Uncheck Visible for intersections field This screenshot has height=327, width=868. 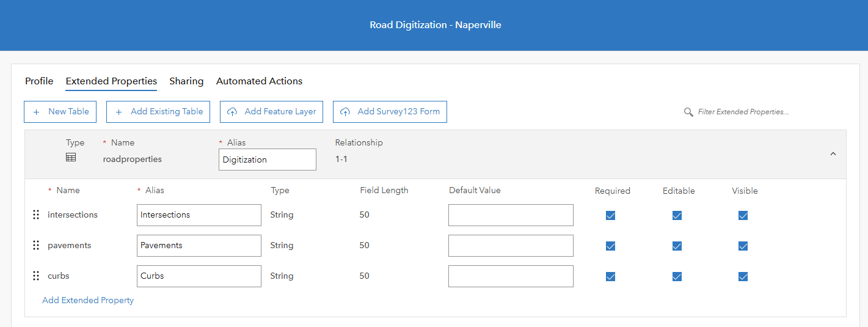click(743, 215)
